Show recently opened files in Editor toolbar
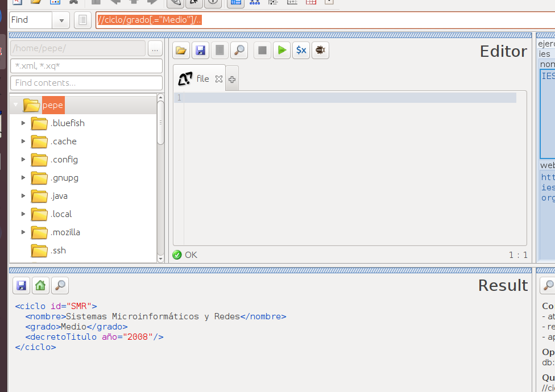Screen dimensions: 555x392 (220, 50)
